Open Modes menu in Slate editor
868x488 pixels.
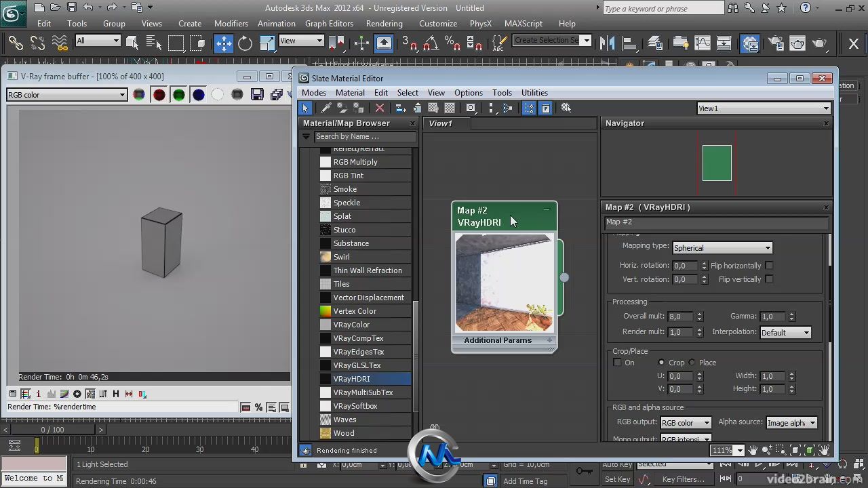pos(314,93)
